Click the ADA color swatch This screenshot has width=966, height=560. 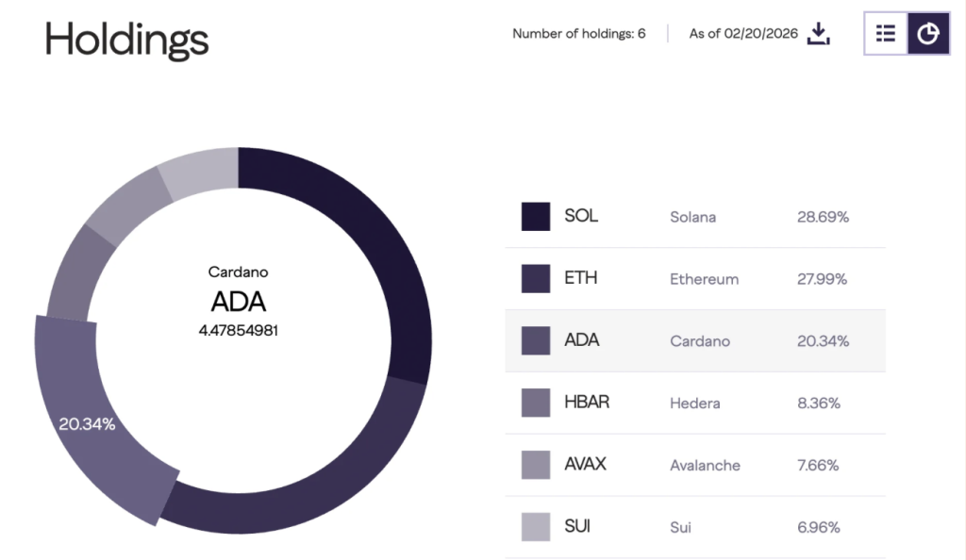click(536, 340)
